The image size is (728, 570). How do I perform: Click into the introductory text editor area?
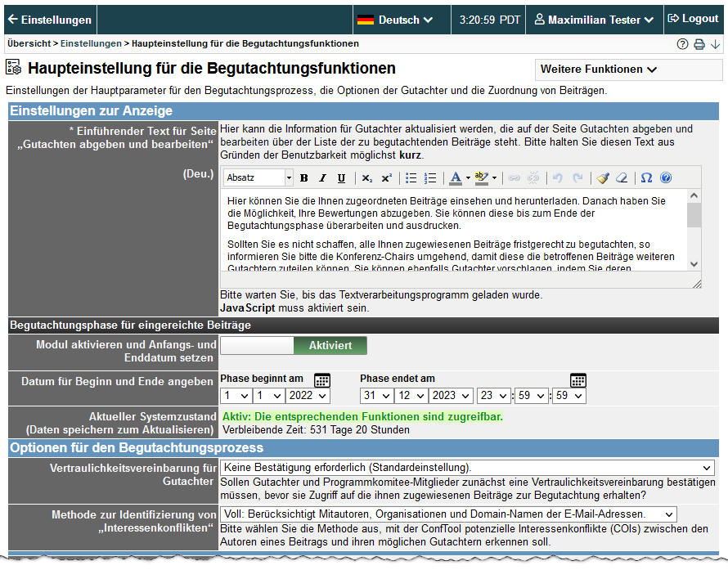click(454, 230)
